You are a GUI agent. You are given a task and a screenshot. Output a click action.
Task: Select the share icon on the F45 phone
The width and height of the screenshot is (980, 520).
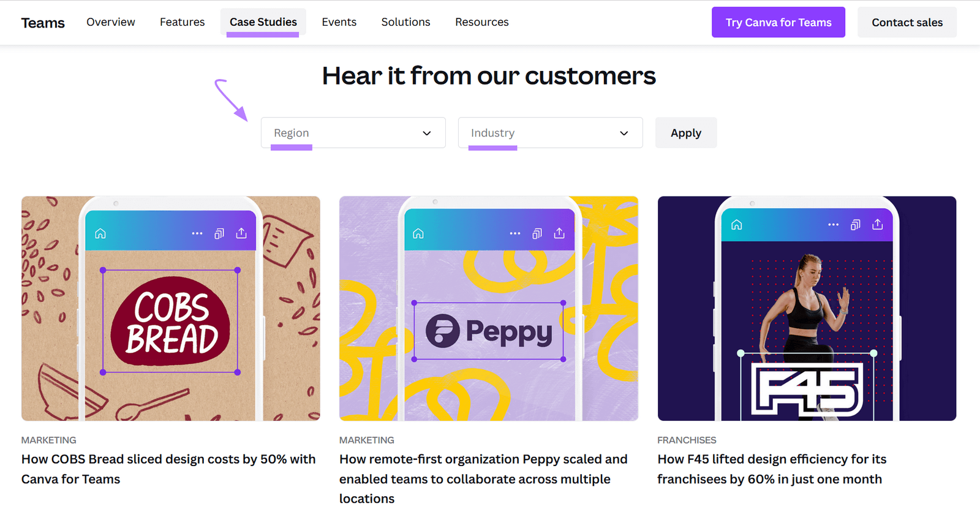[878, 225]
